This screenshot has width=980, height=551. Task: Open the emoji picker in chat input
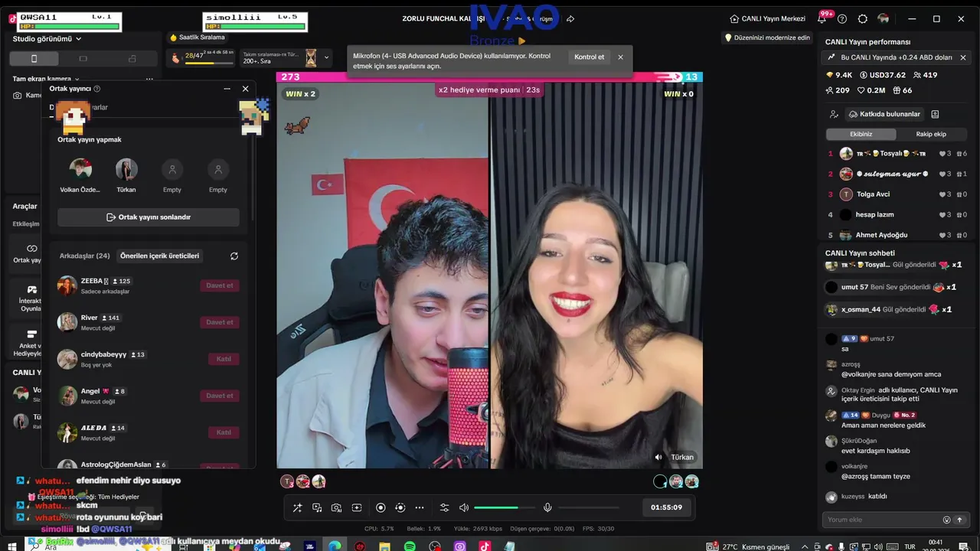[946, 520]
